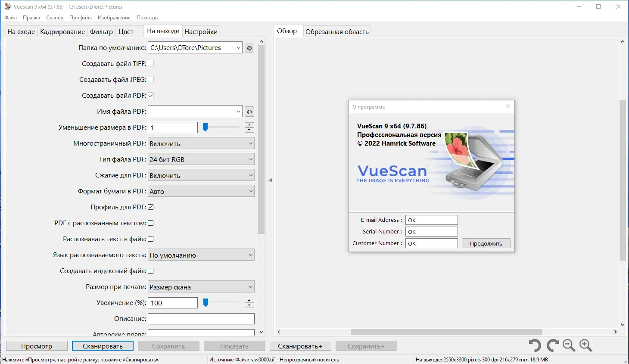Enable PDF с распознанным текстом checkbox
This screenshot has height=364, width=629.
coord(151,223)
